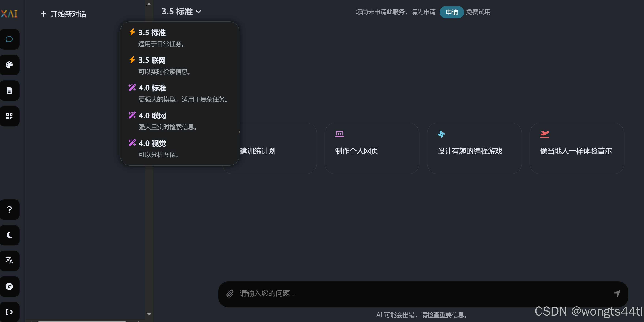Open the compass explore icon
644x322 pixels.
click(x=9, y=286)
